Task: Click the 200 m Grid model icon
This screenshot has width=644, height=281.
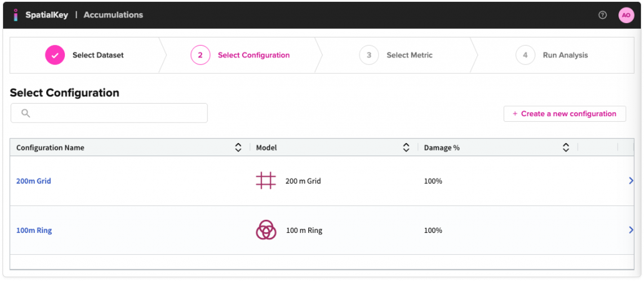Action: [x=266, y=181]
